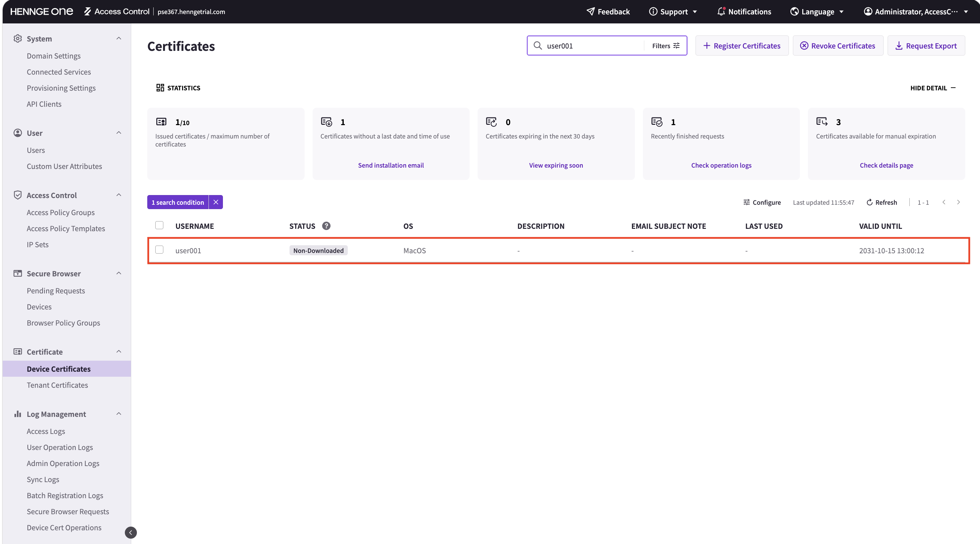Screen dimensions: 980x544
Task: Collapse the Log Management section chevron
Action: (x=119, y=414)
